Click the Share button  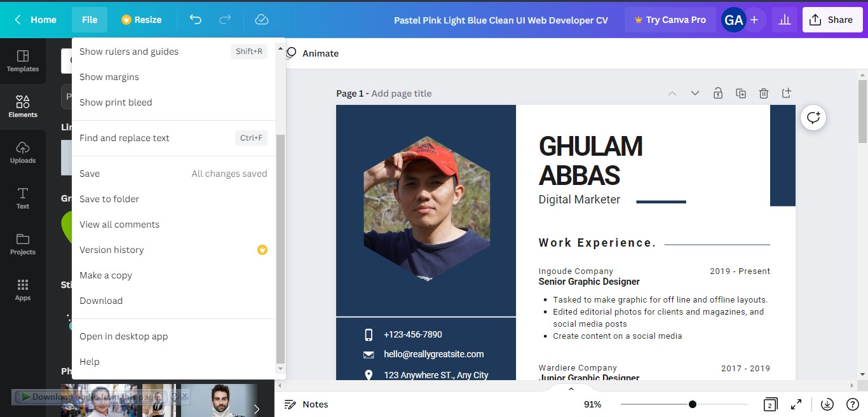pos(831,20)
